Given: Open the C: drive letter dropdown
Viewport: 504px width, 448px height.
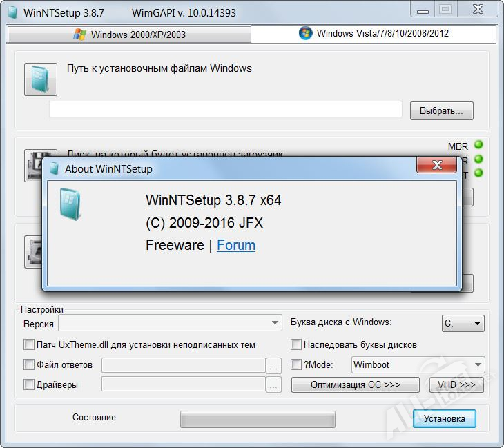Looking at the screenshot, I should coord(463,323).
